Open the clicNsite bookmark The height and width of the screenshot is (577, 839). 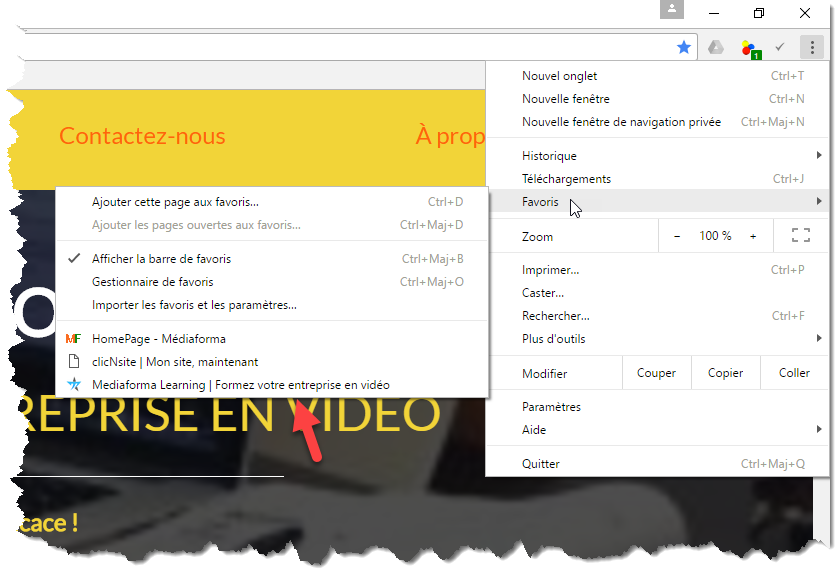tap(174, 362)
